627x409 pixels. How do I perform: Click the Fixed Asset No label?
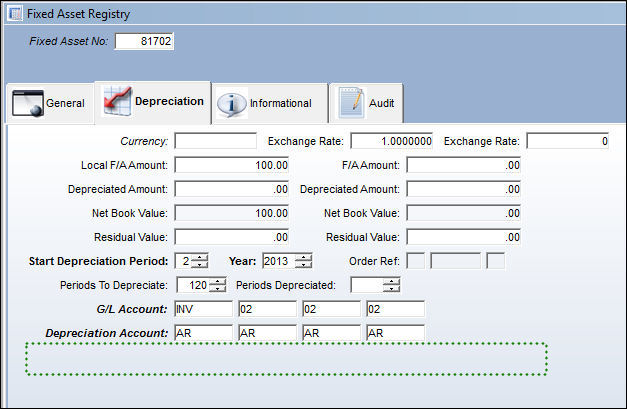[68, 41]
